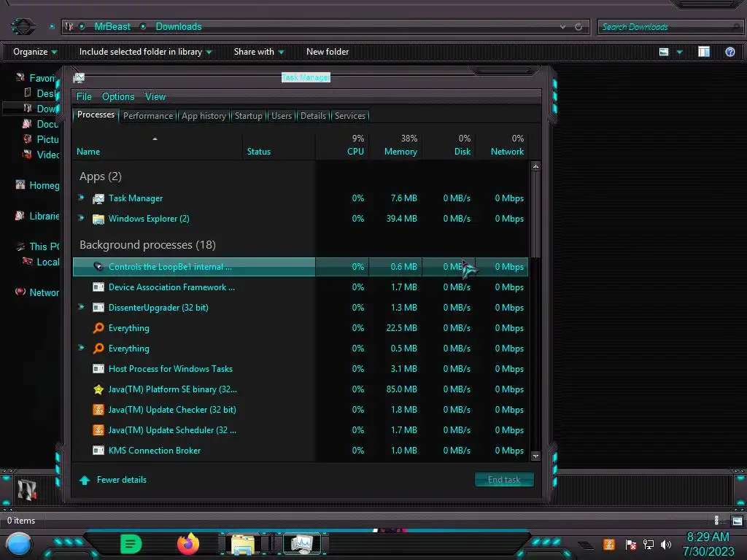Screen dimensions: 747x560
Task: Sort processes by Status column
Action: pos(259,152)
